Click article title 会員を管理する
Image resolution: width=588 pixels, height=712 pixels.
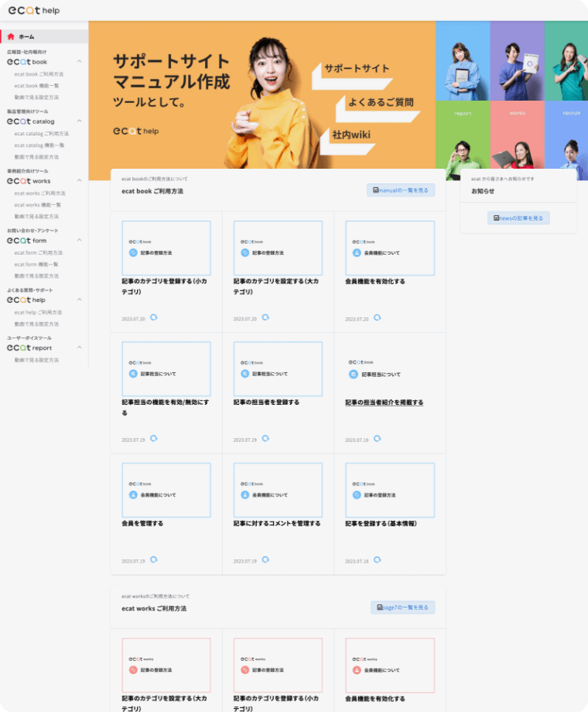click(x=142, y=524)
